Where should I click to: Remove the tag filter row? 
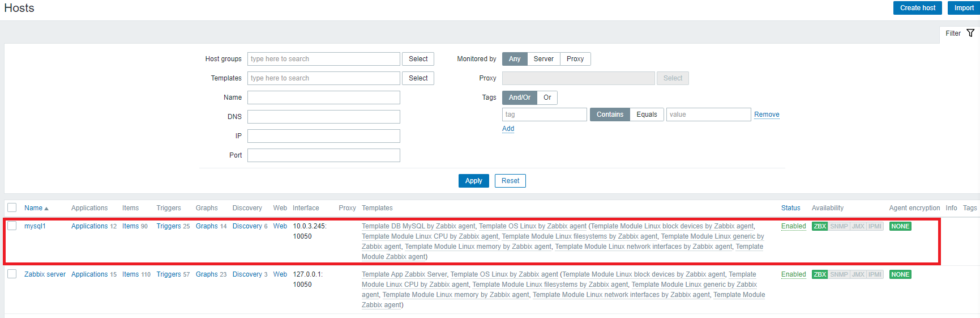pos(767,115)
